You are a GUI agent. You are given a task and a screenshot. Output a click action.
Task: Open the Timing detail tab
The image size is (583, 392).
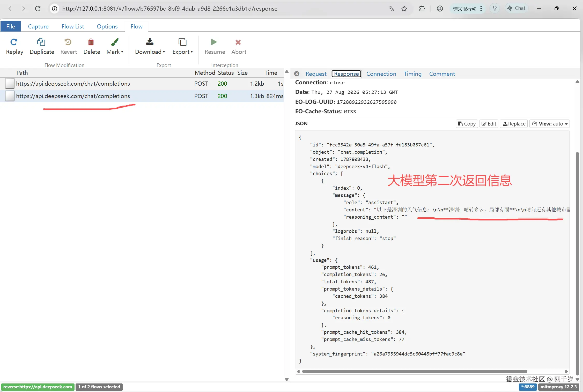[412, 74]
